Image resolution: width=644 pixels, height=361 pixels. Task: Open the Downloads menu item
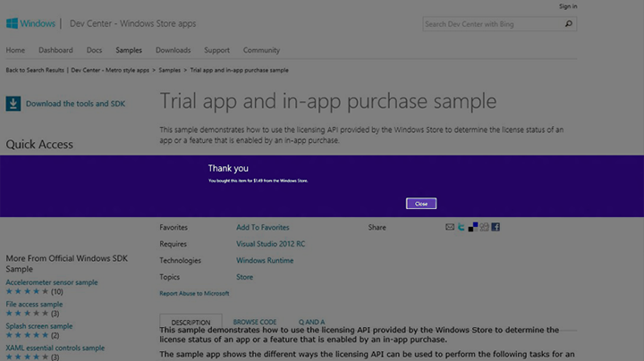pos(173,50)
